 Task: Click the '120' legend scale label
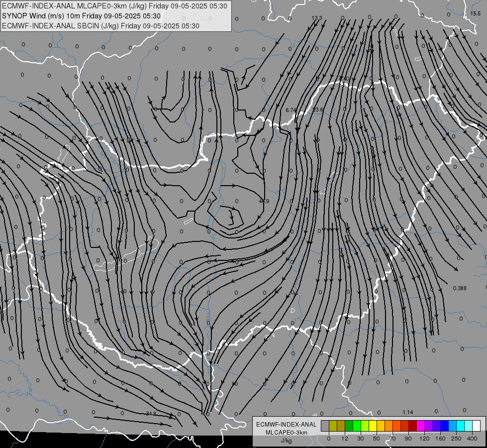point(424,439)
